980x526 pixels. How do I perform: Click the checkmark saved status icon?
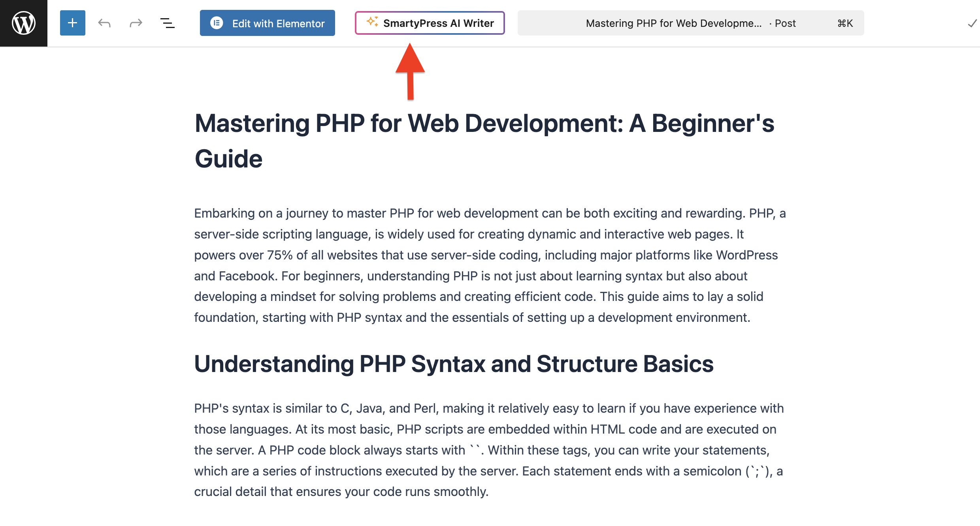pos(972,24)
